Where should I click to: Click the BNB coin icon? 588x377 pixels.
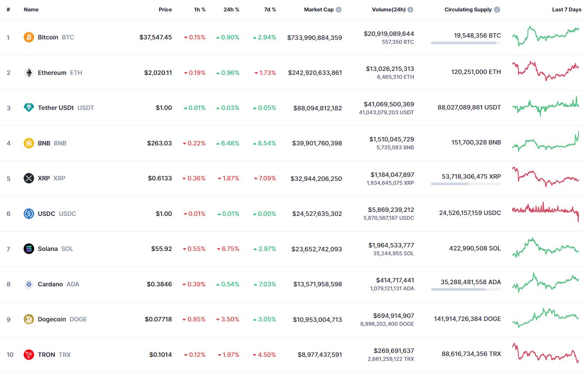(29, 143)
